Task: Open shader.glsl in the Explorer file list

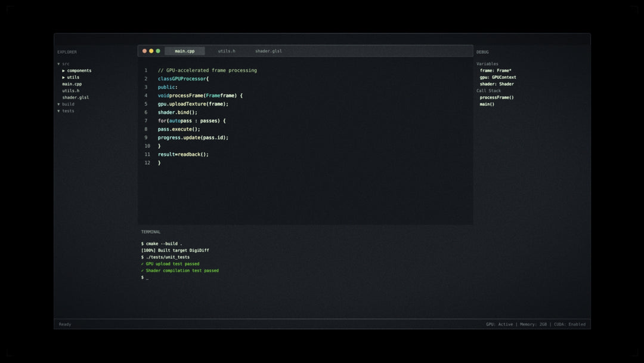Action: [76, 97]
